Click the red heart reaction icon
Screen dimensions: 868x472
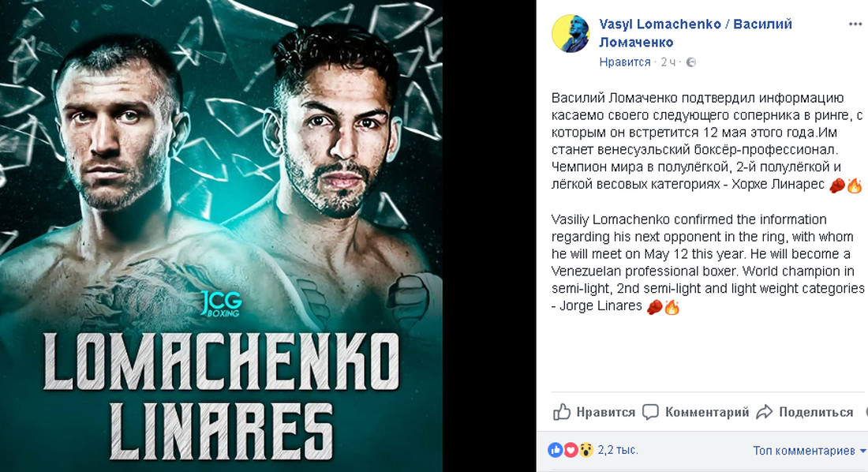point(571,450)
